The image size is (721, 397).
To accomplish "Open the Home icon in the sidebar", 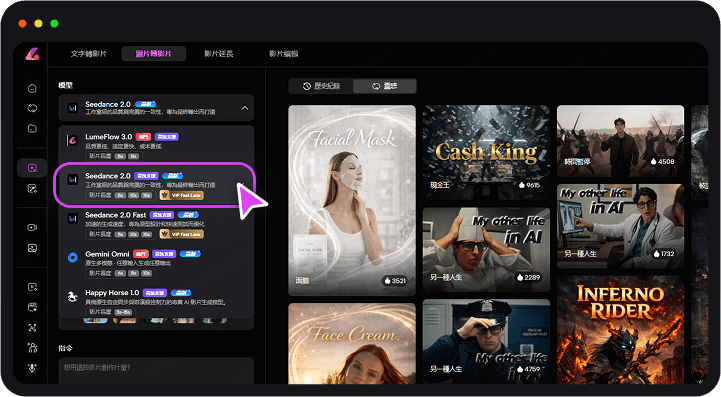I will (32, 88).
